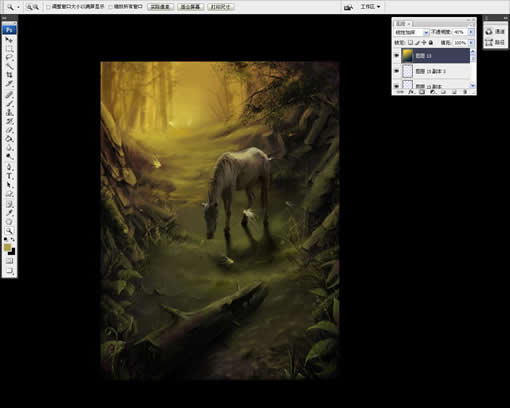Toggle lock image pixels
This screenshot has height=408, width=510.
pos(417,43)
